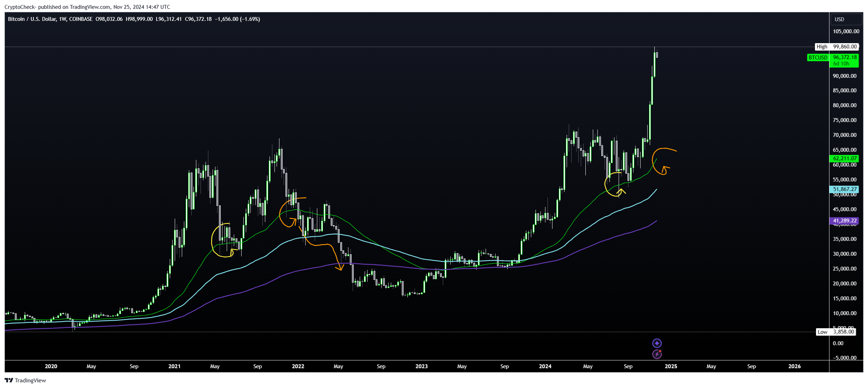Click the purple star event icon
This screenshot has height=388, width=868.
[x=657, y=343]
